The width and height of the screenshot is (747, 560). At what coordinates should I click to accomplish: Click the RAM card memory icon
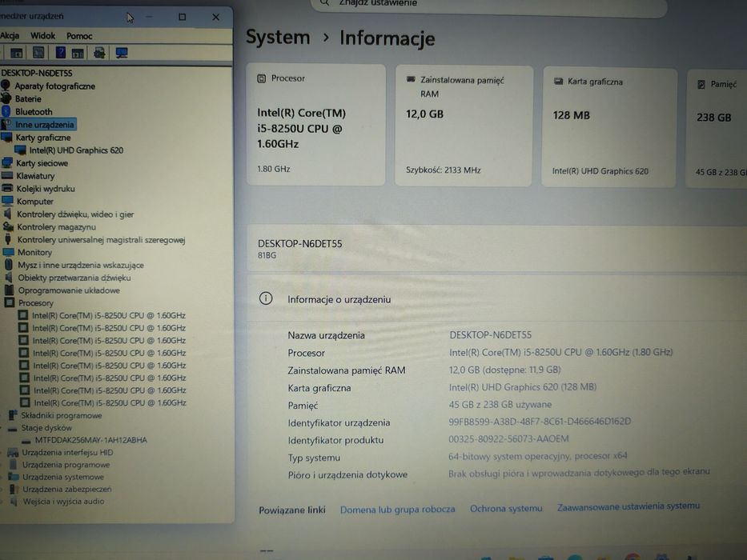tap(411, 79)
